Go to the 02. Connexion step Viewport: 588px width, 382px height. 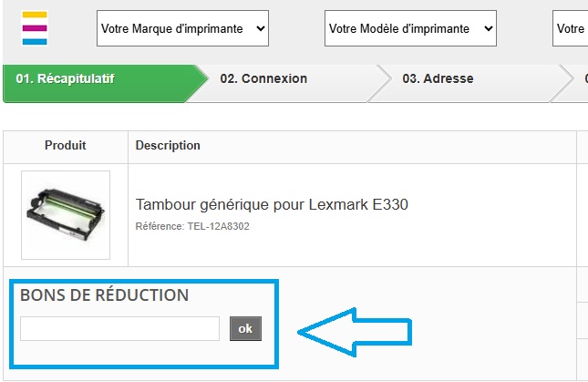pos(263,79)
